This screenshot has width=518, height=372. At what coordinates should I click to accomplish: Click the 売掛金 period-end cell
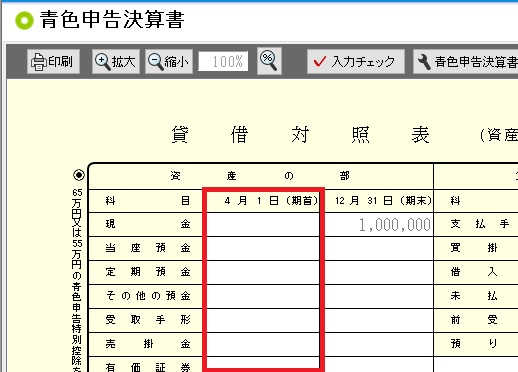tap(379, 345)
